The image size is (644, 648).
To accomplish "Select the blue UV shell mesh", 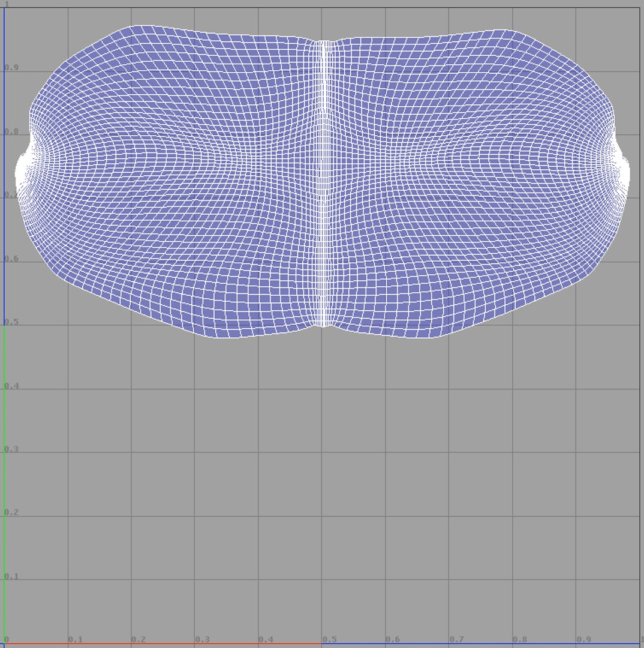I will click(x=322, y=182).
